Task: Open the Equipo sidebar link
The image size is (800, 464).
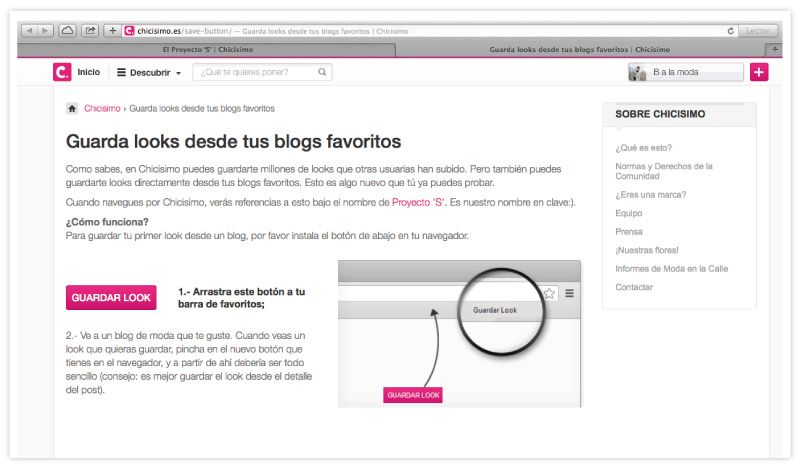Action: 629,213
